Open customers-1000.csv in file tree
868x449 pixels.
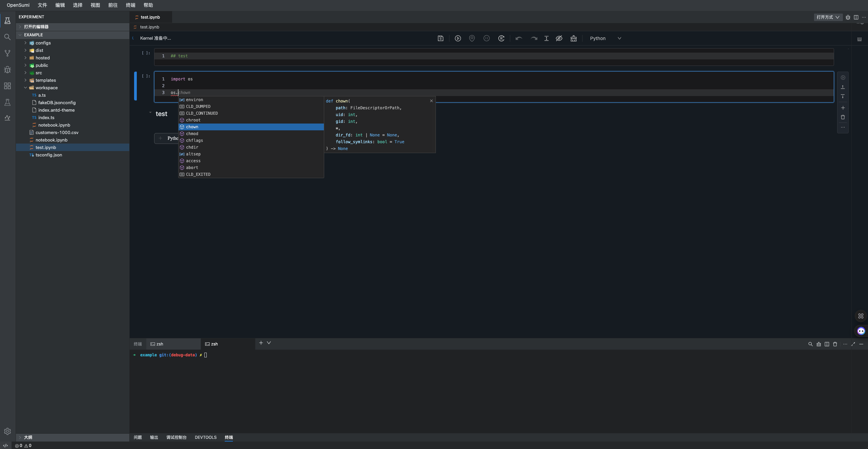click(x=57, y=133)
